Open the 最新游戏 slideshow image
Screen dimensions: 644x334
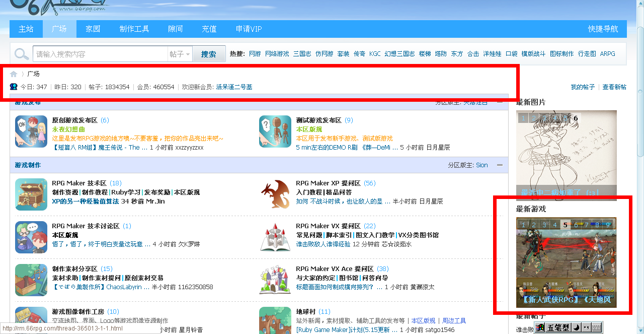click(x=567, y=262)
